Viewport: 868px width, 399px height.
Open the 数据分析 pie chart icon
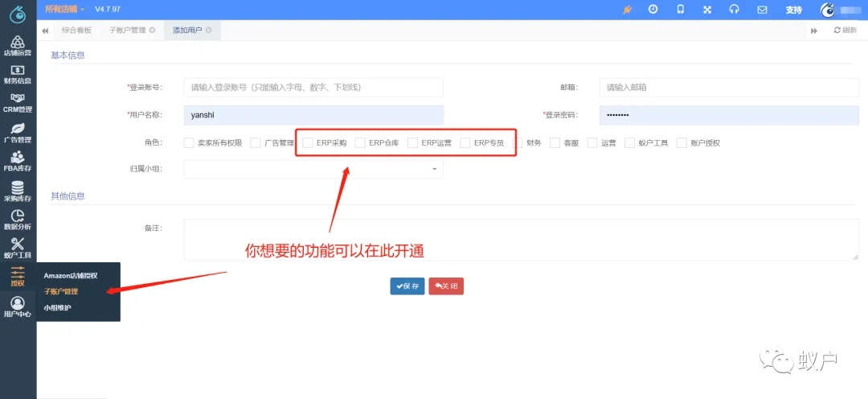tap(18, 220)
